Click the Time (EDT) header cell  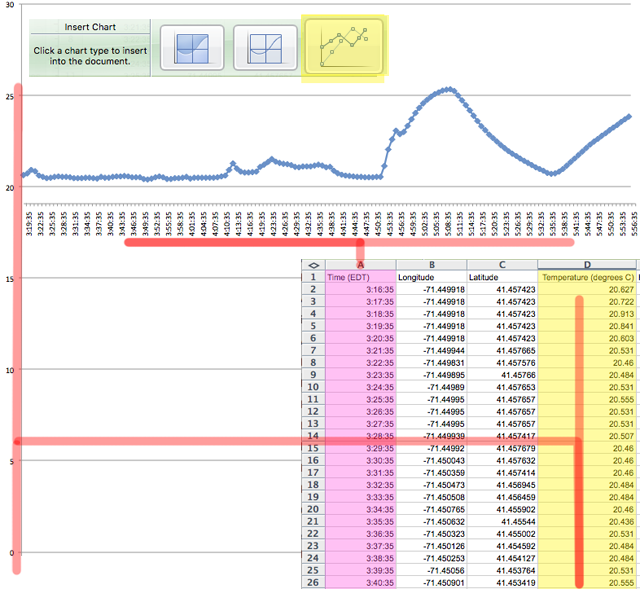pos(360,276)
